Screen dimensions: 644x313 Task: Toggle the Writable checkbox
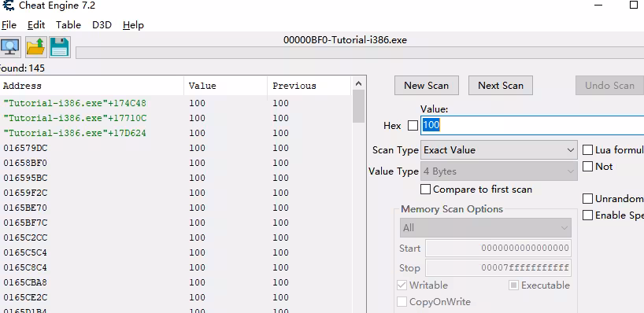[x=402, y=285]
